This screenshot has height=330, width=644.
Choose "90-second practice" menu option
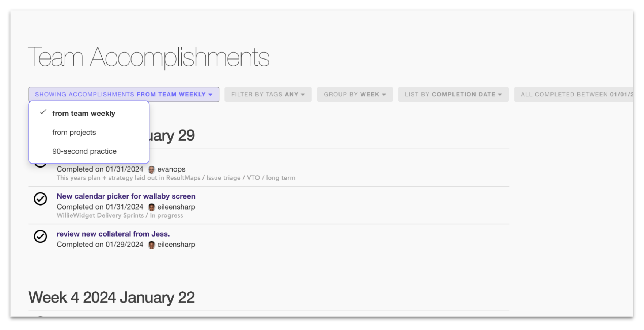click(x=84, y=151)
